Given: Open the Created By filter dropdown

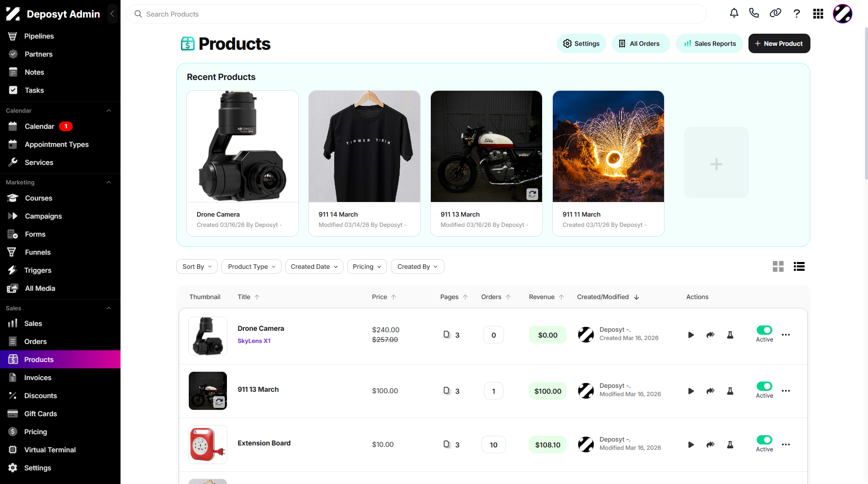Looking at the screenshot, I should pyautogui.click(x=418, y=266).
